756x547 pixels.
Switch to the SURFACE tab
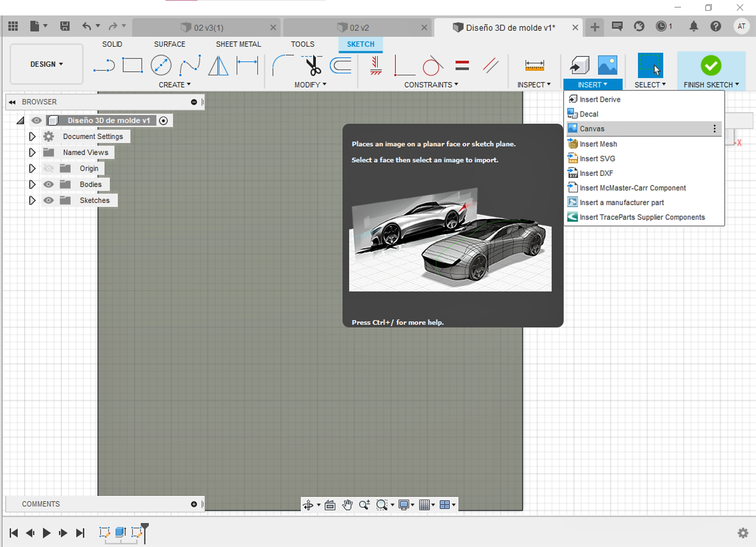pos(170,44)
